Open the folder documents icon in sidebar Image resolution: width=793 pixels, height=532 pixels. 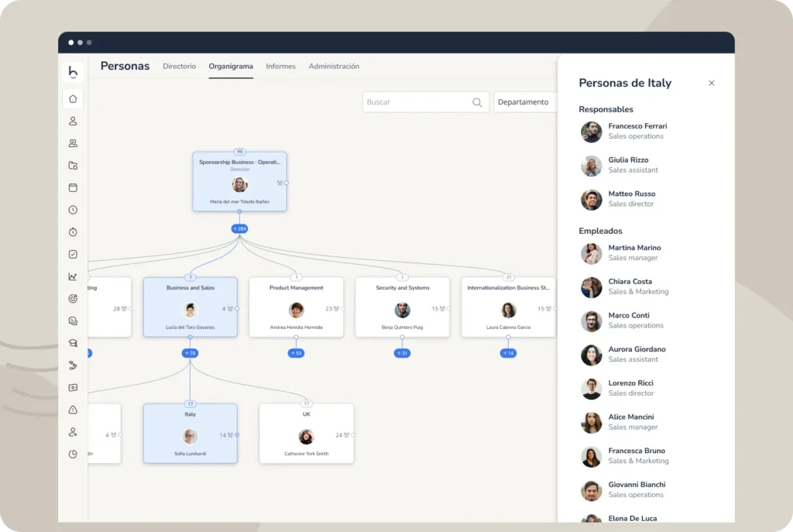[x=73, y=165]
